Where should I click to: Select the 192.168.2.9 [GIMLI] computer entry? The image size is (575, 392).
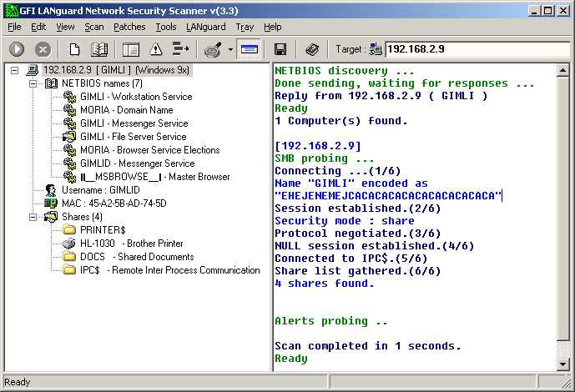tap(117, 70)
